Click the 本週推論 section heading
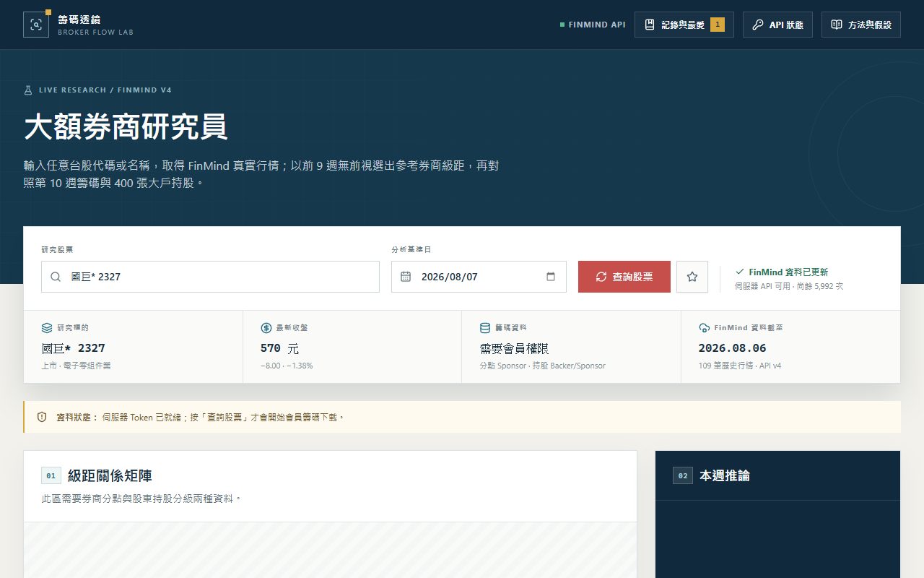Screen dimensions: 924x578 pyautogui.click(x=725, y=475)
